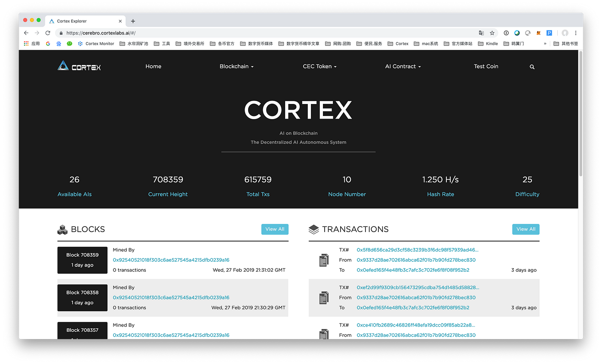
Task: Show hidden bookmarks with the » chevron
Action: click(545, 43)
